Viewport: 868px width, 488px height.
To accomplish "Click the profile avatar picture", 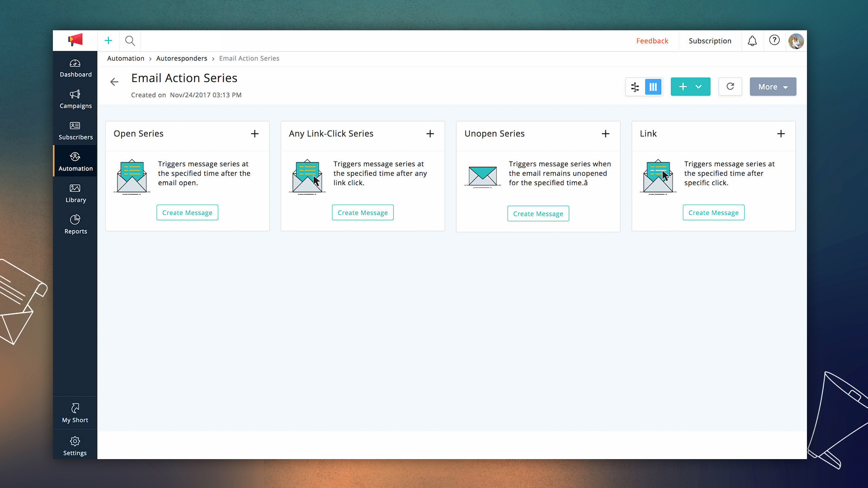I will (796, 41).
